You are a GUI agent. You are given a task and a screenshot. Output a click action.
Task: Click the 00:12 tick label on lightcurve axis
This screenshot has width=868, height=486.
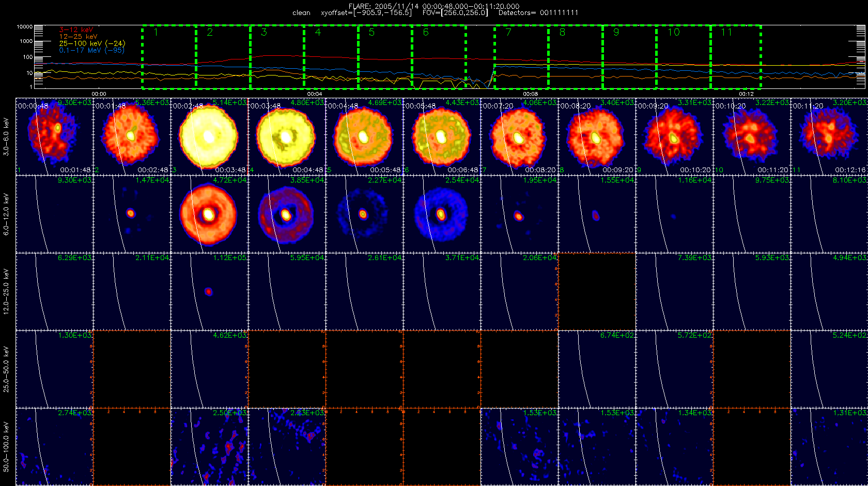point(746,94)
